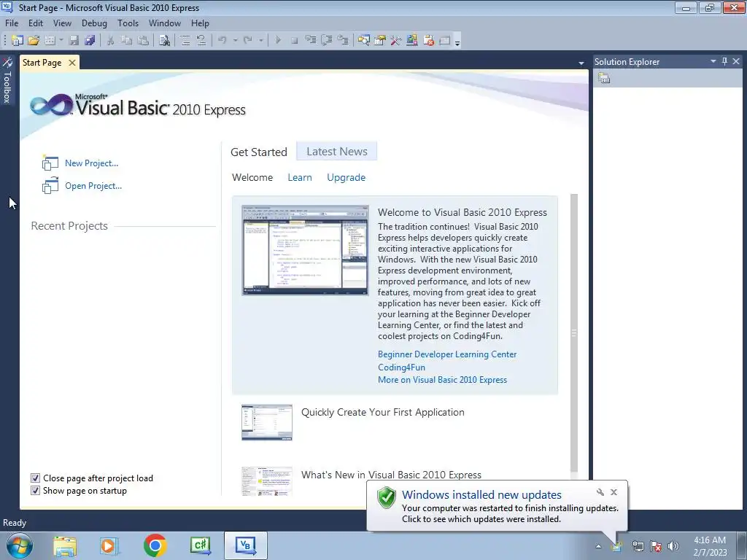Click the Stop Debugging square icon
The image size is (747, 560).
pyautogui.click(x=295, y=41)
